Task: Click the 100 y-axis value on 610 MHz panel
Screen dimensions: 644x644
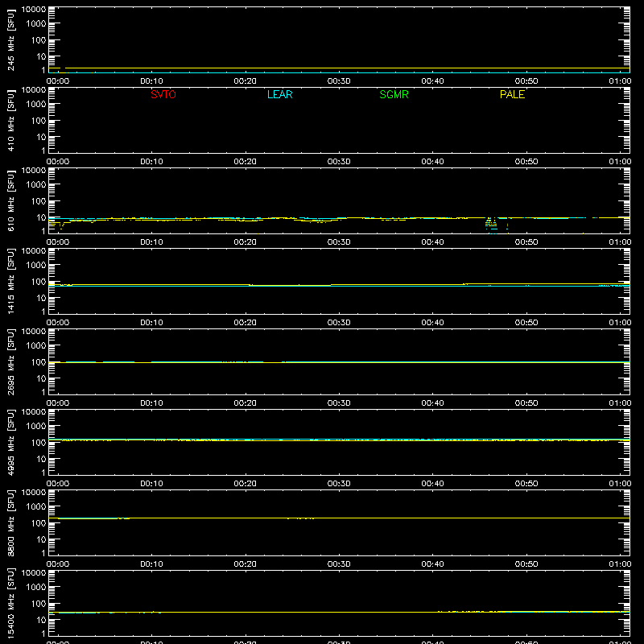Action: [39, 201]
